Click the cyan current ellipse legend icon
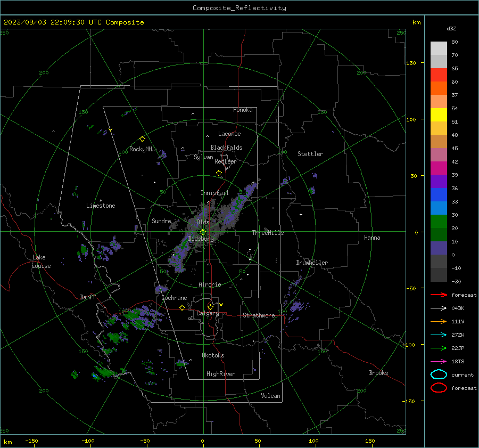The height and width of the screenshot is (448, 479). click(x=439, y=374)
